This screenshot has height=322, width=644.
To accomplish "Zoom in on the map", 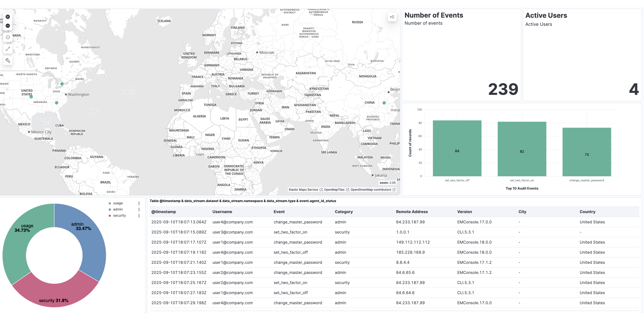I will coord(8,17).
